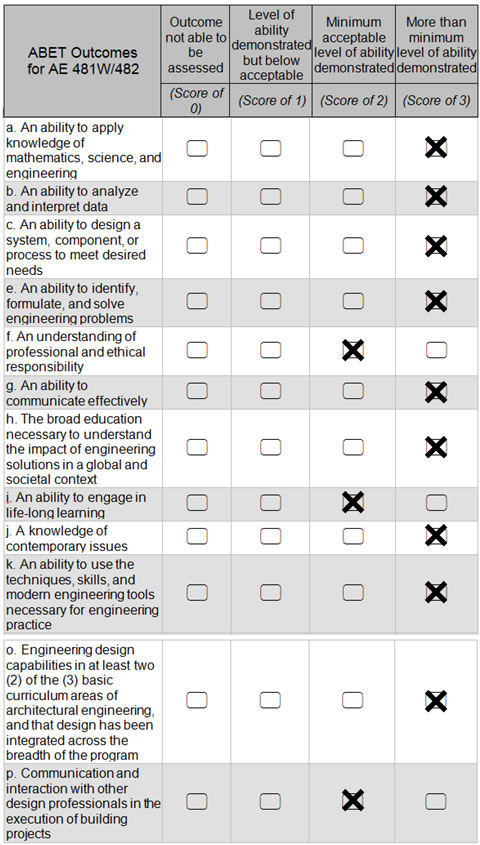This screenshot has width=480, height=845.
Task: Tick Score of 1 for solve engineering problems
Action: 270,301
